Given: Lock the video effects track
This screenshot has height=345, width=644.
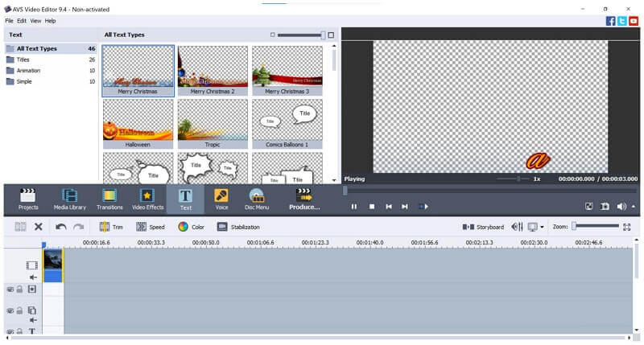Looking at the screenshot, I should pyautogui.click(x=19, y=290).
